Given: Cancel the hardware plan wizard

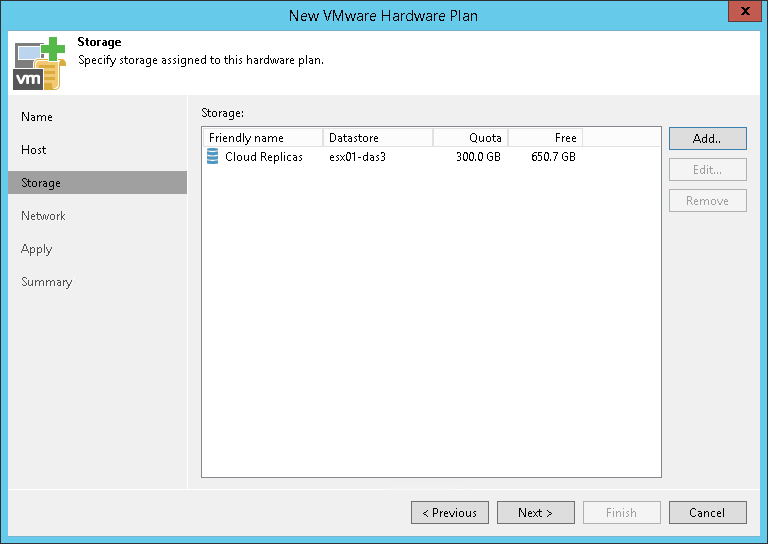Looking at the screenshot, I should click(x=707, y=513).
